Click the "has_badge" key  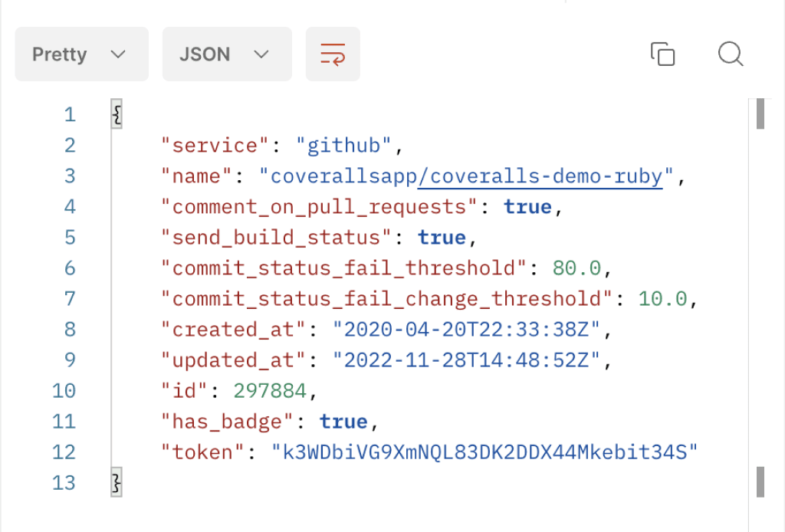[227, 422]
